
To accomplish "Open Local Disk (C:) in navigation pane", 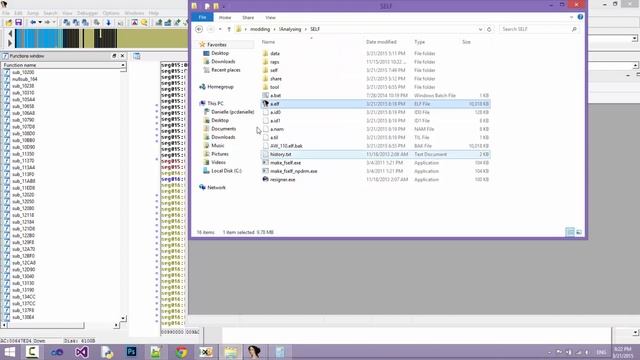I will [x=226, y=171].
